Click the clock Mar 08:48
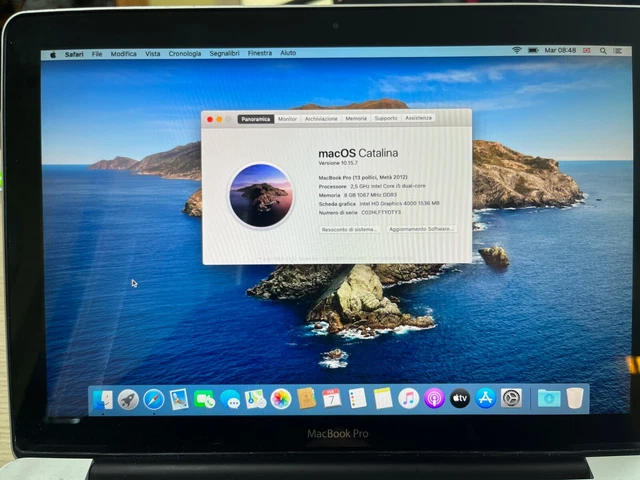Viewport: 640px width, 480px height. (x=560, y=50)
